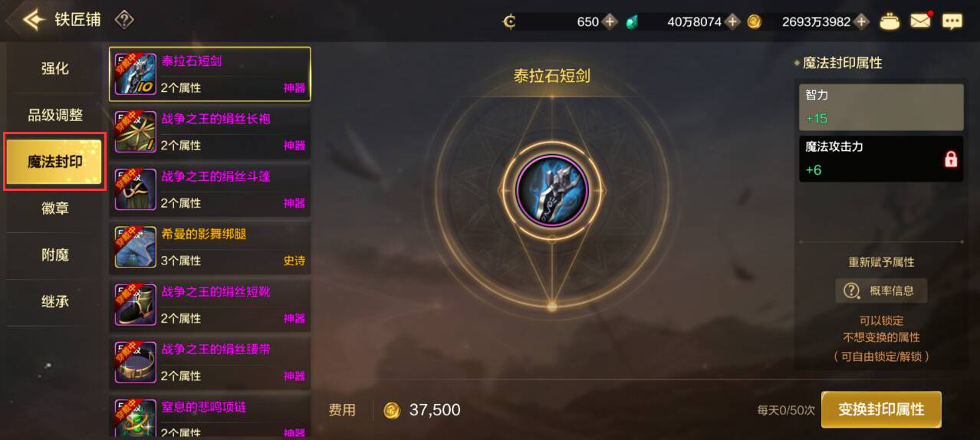Add gold via plus beside 2693万3982

click(x=862, y=21)
